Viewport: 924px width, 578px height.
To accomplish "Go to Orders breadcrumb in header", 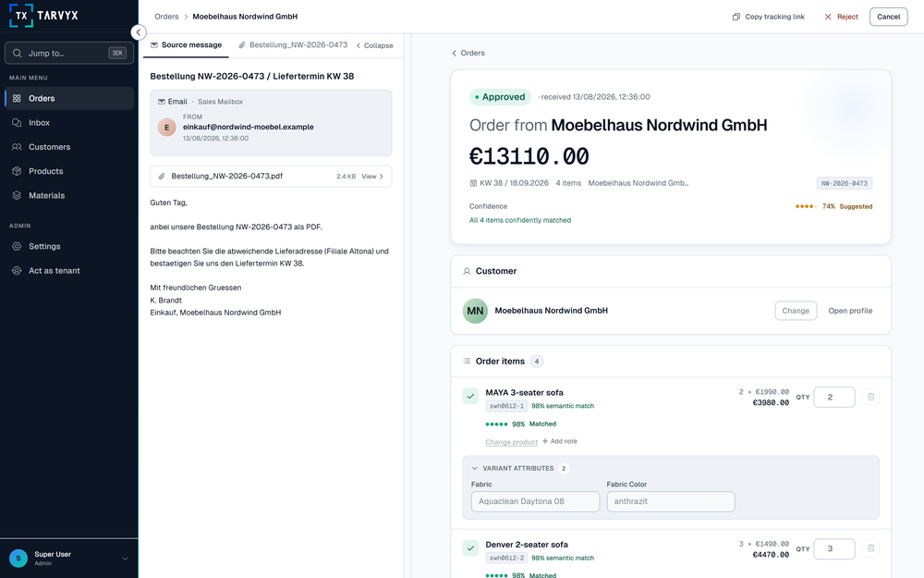I will 166,17.
